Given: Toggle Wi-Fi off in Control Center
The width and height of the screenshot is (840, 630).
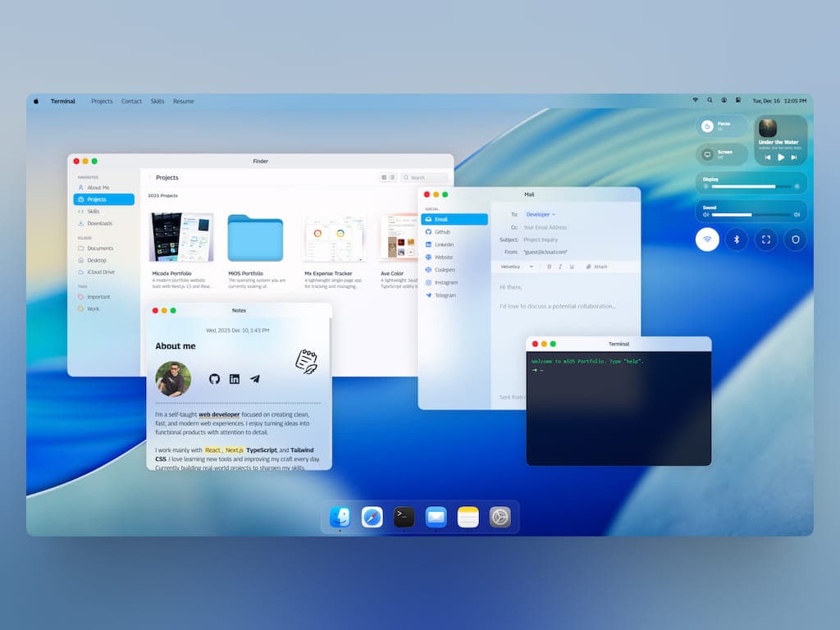Looking at the screenshot, I should pyautogui.click(x=706, y=240).
